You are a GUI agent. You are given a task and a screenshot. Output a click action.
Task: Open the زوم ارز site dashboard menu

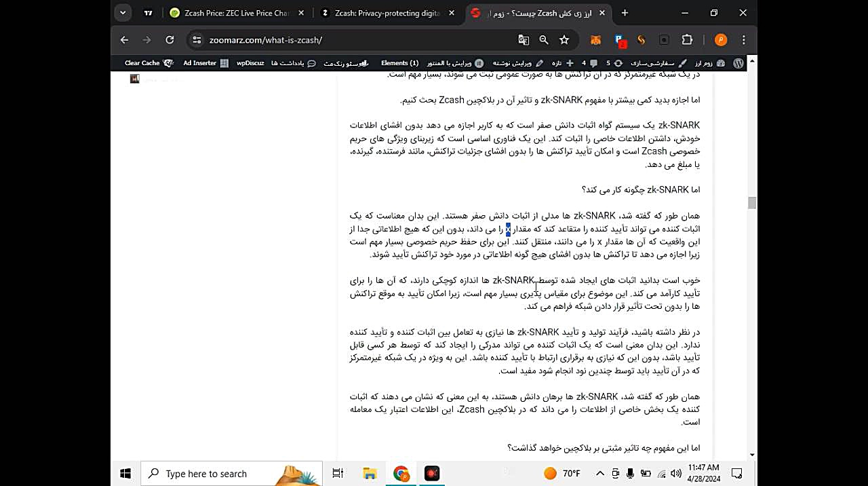point(710,63)
